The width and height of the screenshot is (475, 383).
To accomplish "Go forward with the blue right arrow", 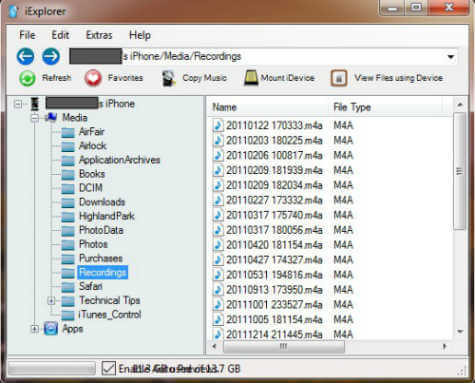I will (51, 56).
